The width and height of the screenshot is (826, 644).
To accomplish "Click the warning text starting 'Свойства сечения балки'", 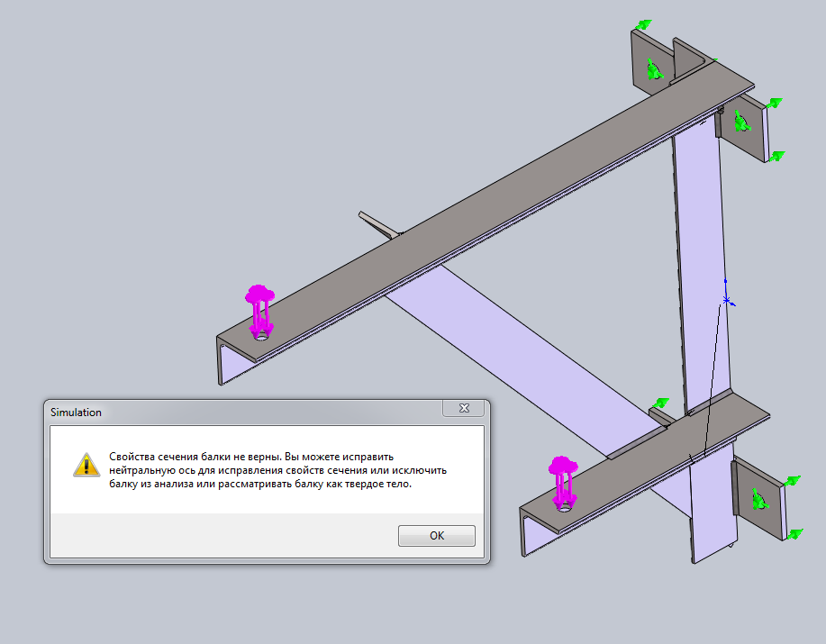I will coord(278,470).
